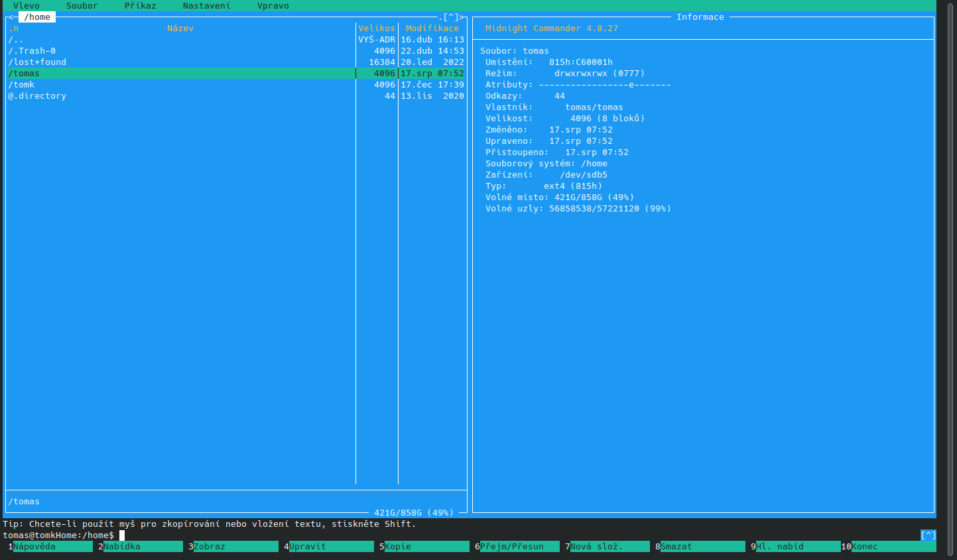Open command history caret at prompt right
957x560 pixels.
pos(928,535)
